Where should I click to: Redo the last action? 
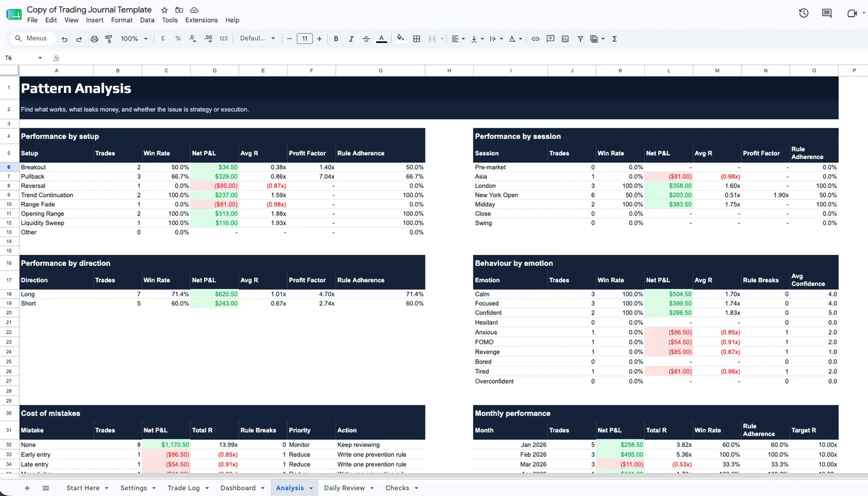(79, 39)
